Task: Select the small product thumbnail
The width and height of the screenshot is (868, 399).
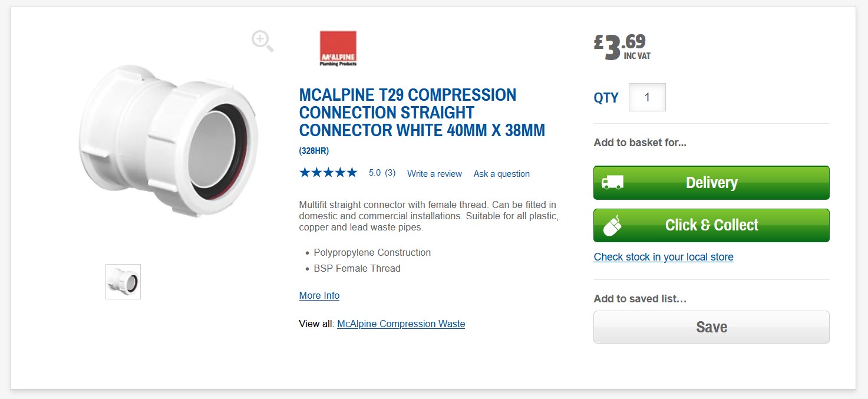Action: [123, 282]
